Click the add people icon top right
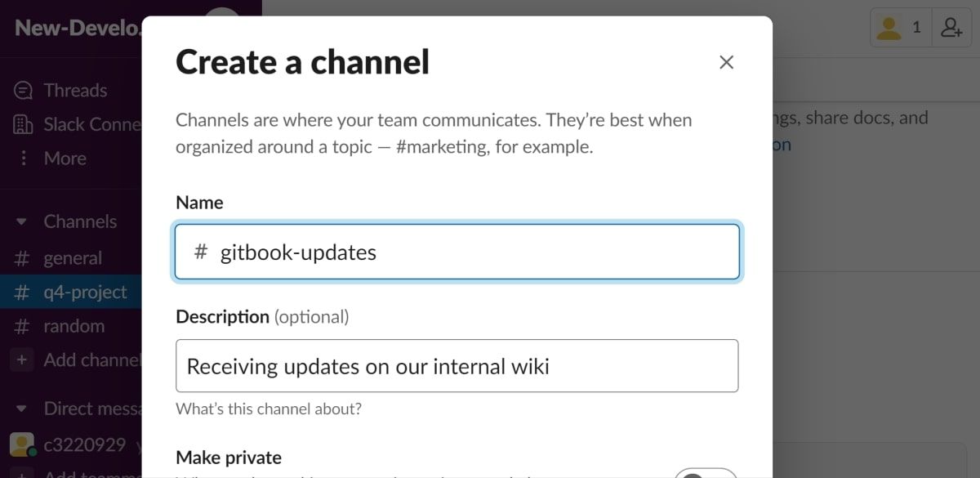This screenshot has width=980, height=478. 951,28
